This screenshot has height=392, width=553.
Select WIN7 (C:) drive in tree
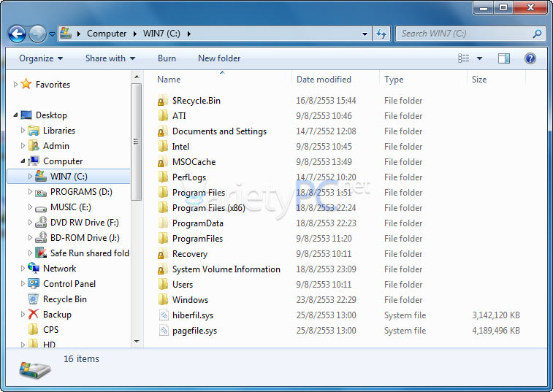(69, 176)
